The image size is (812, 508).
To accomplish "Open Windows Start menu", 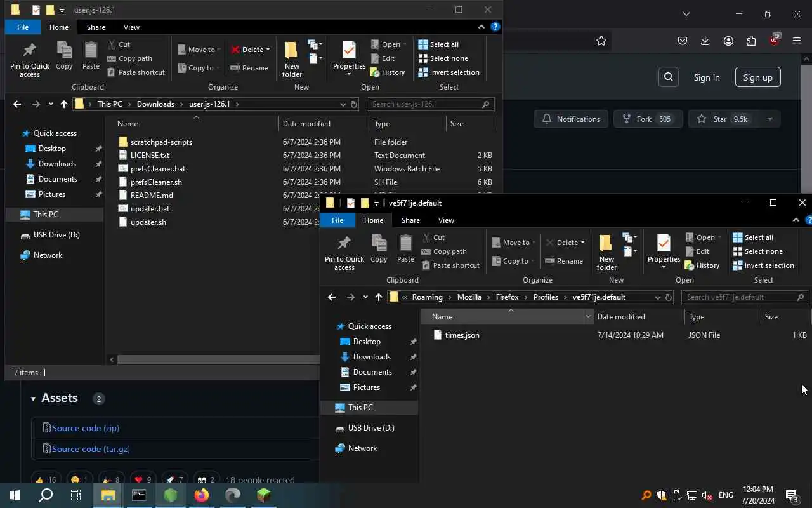I will pyautogui.click(x=15, y=495).
